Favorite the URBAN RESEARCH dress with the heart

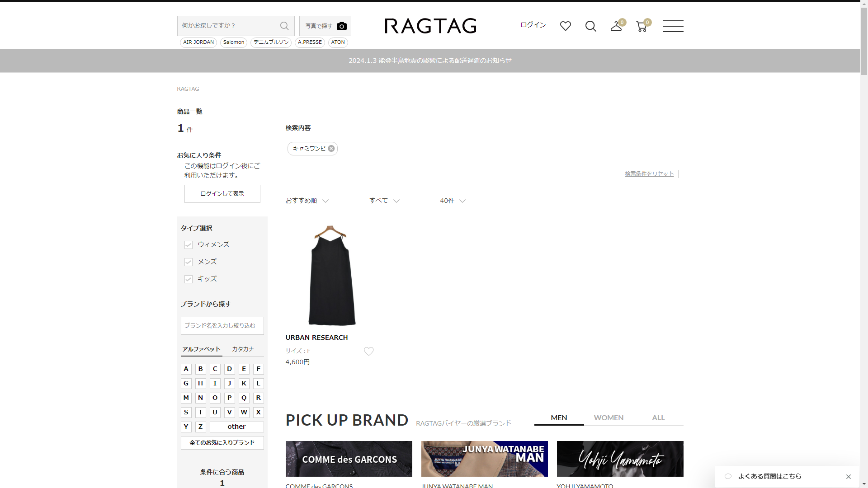[368, 351]
